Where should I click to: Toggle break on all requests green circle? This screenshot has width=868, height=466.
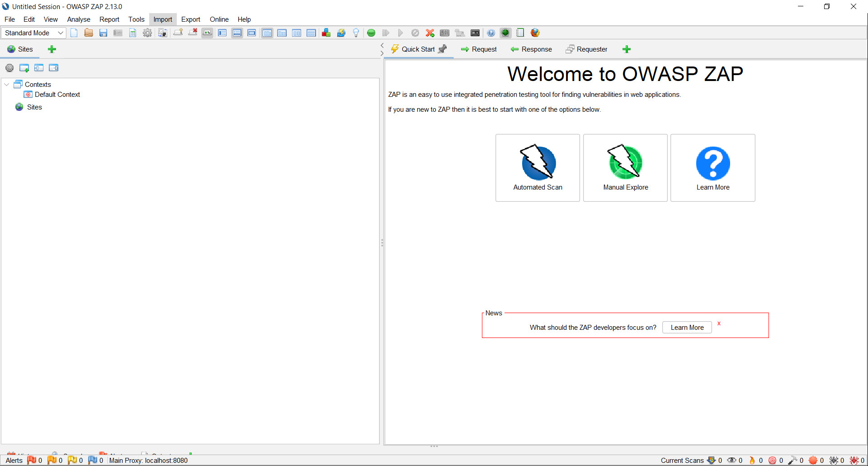click(371, 33)
